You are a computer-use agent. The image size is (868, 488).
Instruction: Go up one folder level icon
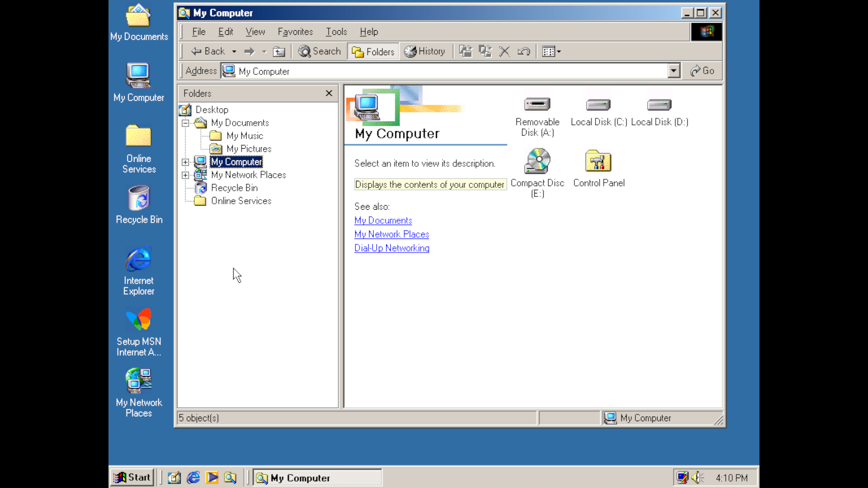279,52
